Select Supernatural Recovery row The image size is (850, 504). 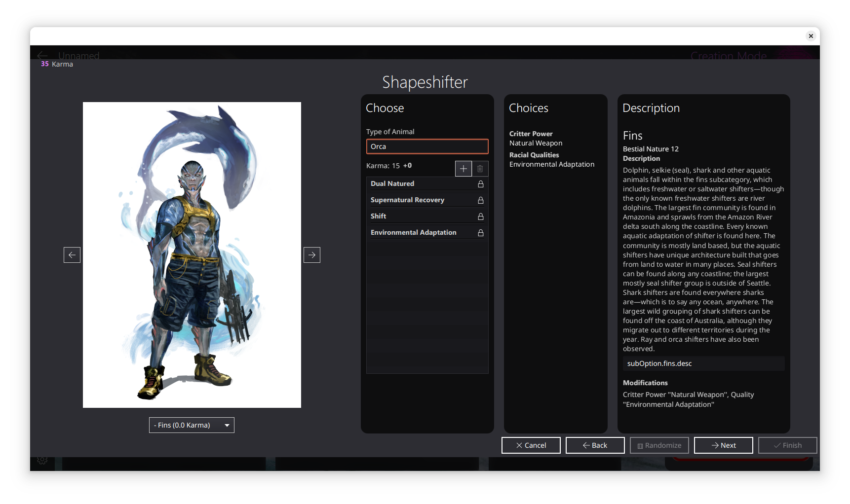coord(427,200)
